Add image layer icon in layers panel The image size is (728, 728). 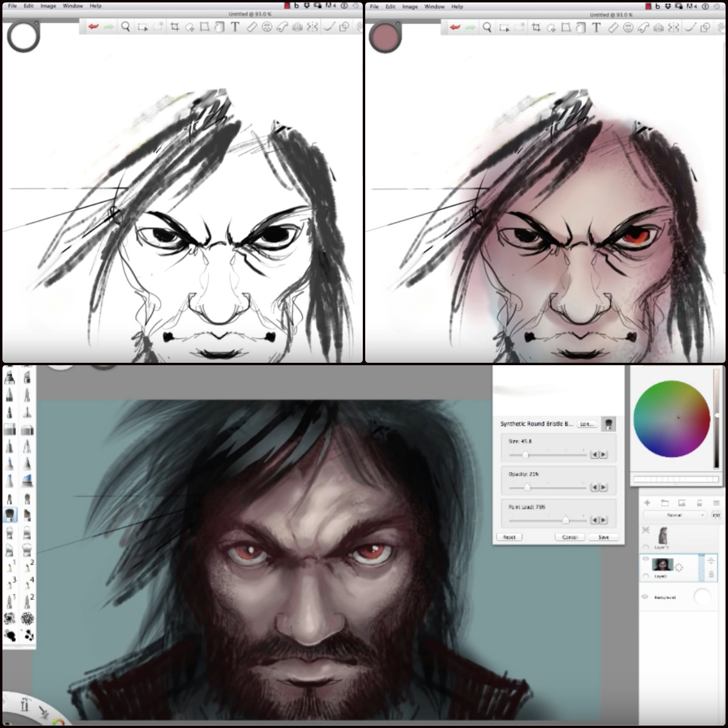click(x=681, y=503)
